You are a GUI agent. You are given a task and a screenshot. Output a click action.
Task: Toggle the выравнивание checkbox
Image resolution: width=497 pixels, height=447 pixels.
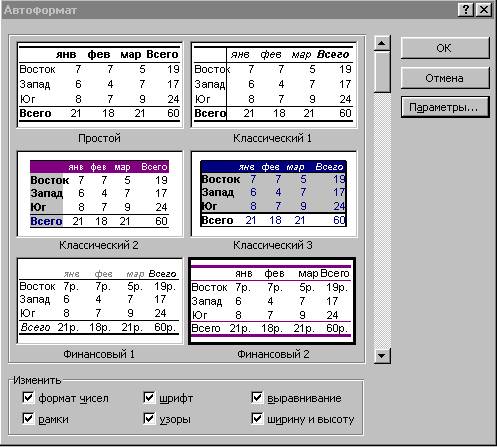tap(257, 398)
